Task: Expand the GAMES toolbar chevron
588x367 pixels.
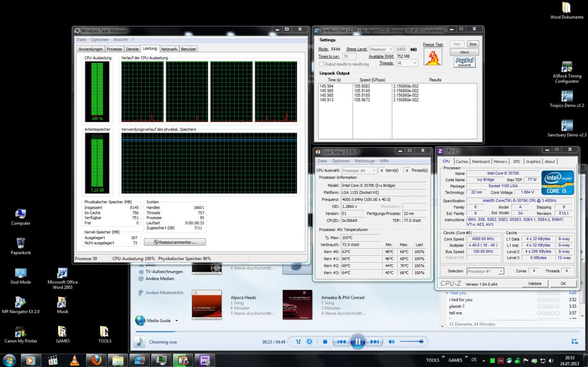Action: [x=466, y=357]
